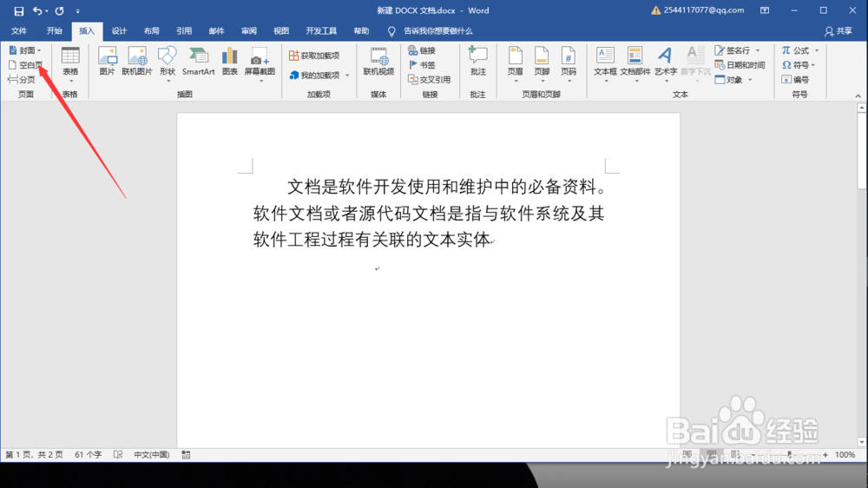
Task: Add a 批注 comment
Action: [x=477, y=62]
